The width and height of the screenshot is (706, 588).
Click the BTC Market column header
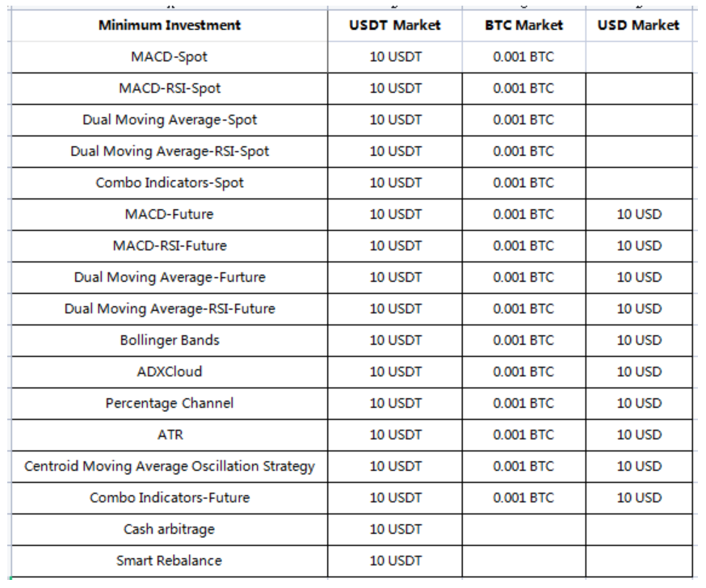[523, 25]
